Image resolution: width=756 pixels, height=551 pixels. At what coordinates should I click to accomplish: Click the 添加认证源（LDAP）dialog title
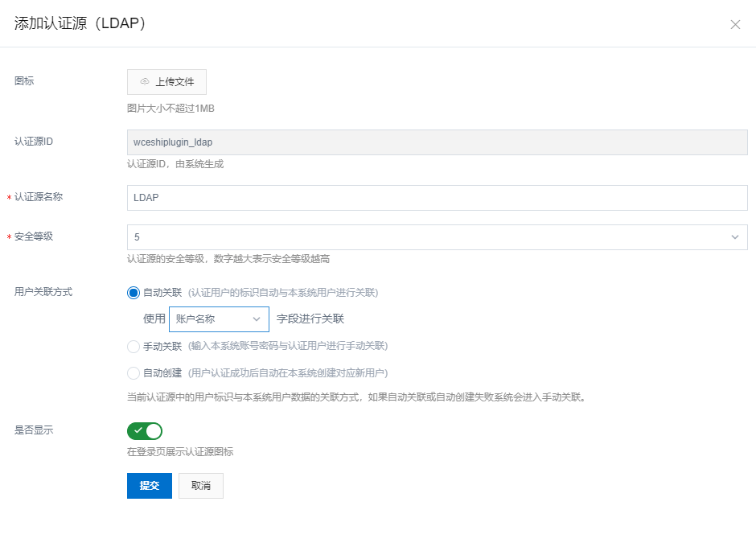(x=80, y=23)
